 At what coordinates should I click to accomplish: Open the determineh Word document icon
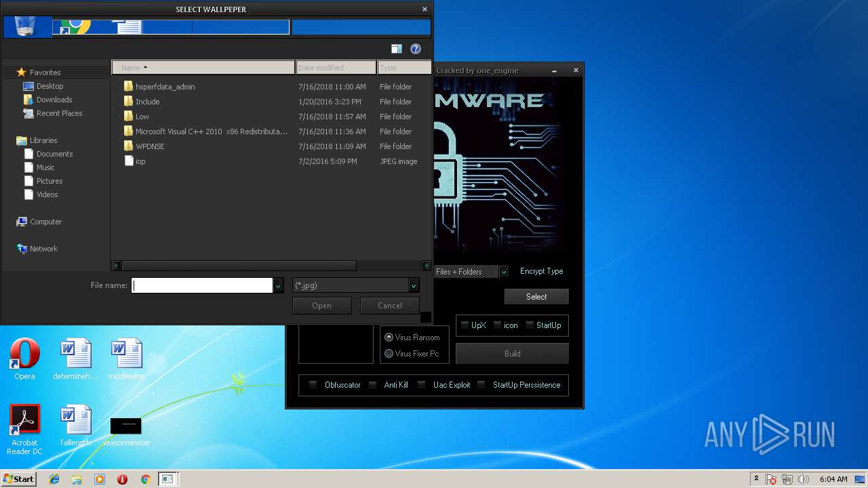(75, 359)
